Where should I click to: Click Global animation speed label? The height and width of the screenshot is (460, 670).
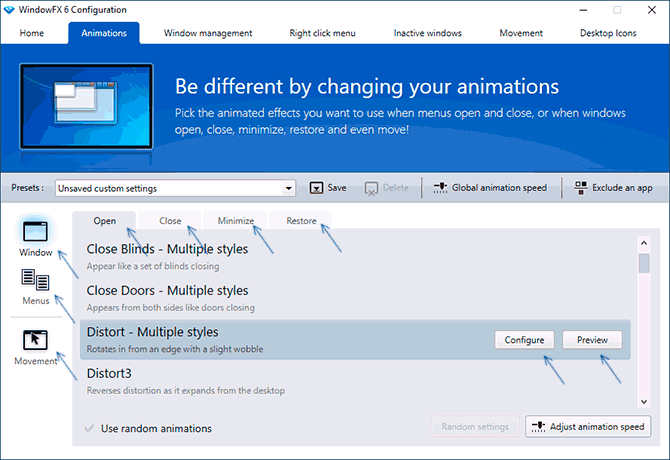point(499,188)
